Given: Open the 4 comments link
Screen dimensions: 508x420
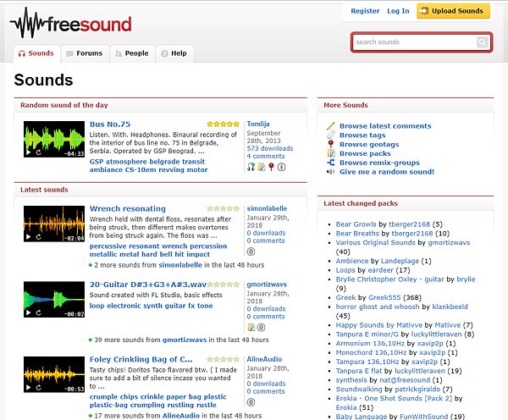Looking at the screenshot, I should tap(266, 156).
